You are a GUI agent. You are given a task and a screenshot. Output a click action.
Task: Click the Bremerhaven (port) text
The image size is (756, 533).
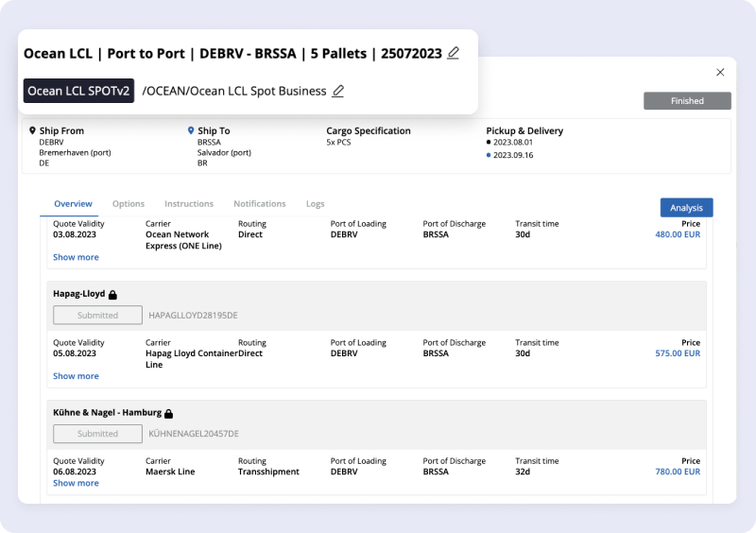75,152
